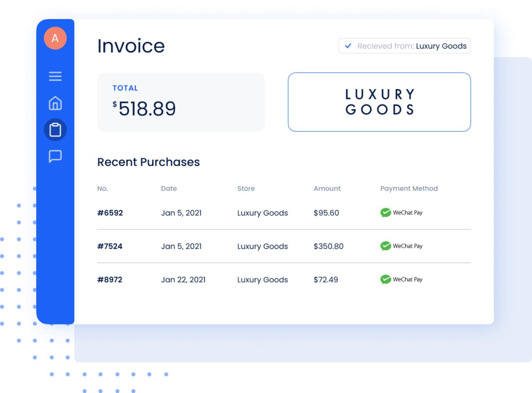Click the WeChat Pay logo for #8972

tap(401, 279)
